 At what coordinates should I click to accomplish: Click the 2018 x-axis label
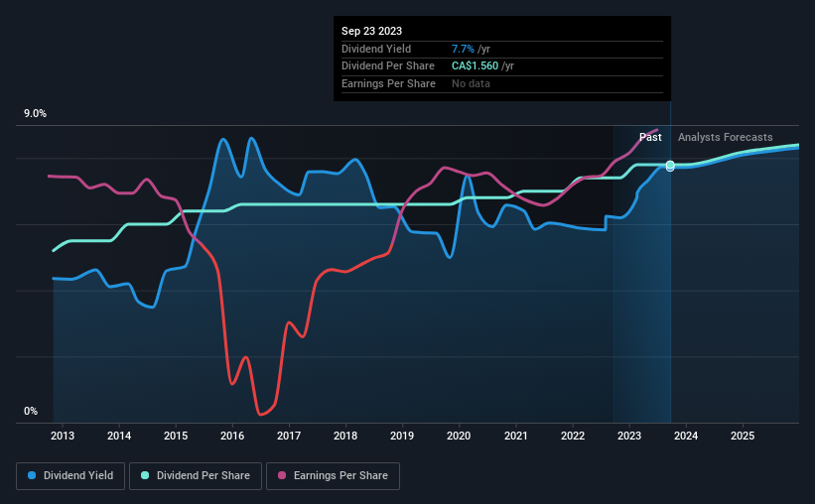[x=345, y=436]
